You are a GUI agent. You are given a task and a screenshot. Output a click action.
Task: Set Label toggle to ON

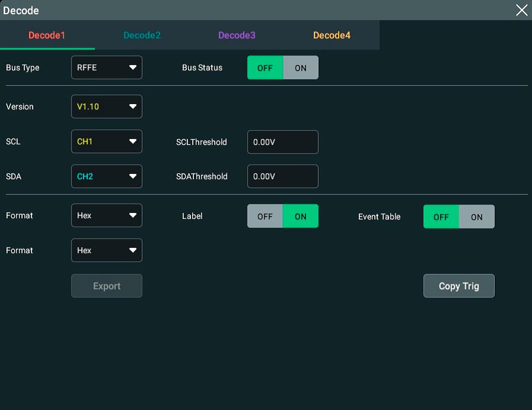point(300,217)
